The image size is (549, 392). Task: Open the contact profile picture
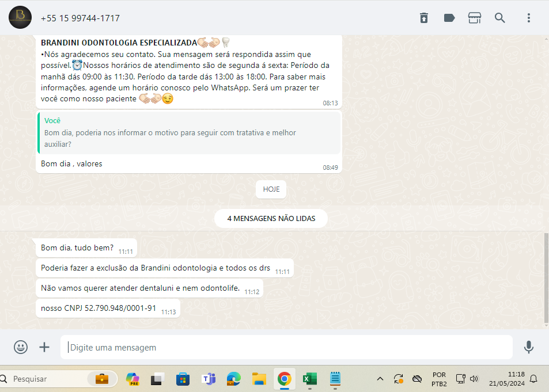pyautogui.click(x=20, y=17)
